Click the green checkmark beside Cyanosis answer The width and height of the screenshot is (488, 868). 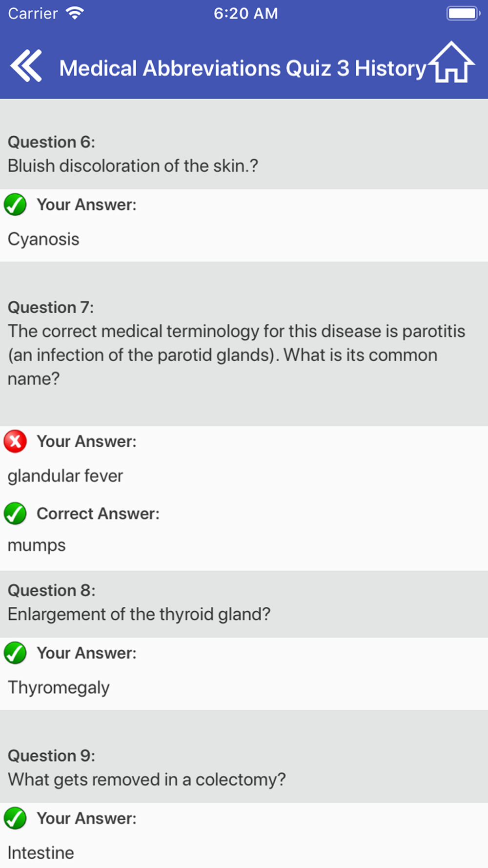click(15, 204)
